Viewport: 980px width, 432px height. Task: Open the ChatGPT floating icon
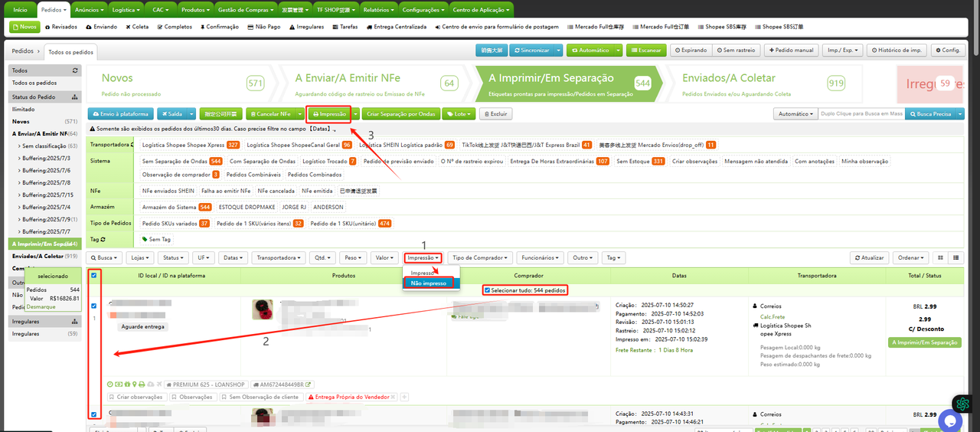tap(962, 404)
